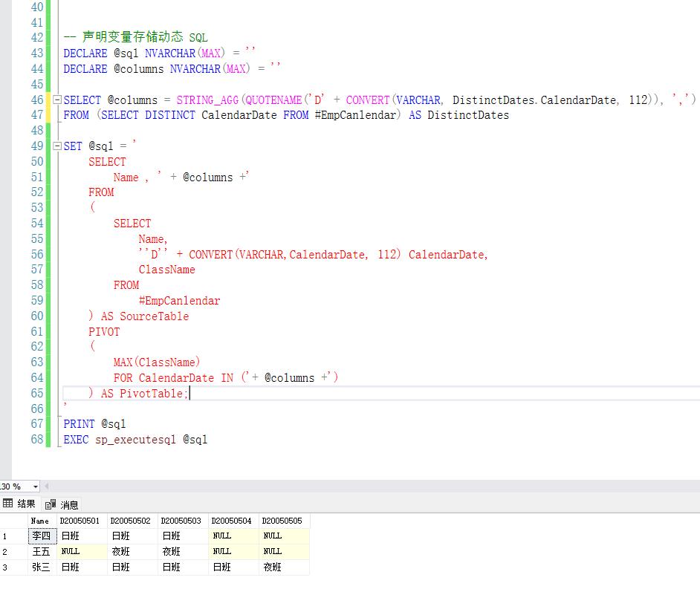Select the 王五 name cell
The image size is (700, 589).
point(42,552)
